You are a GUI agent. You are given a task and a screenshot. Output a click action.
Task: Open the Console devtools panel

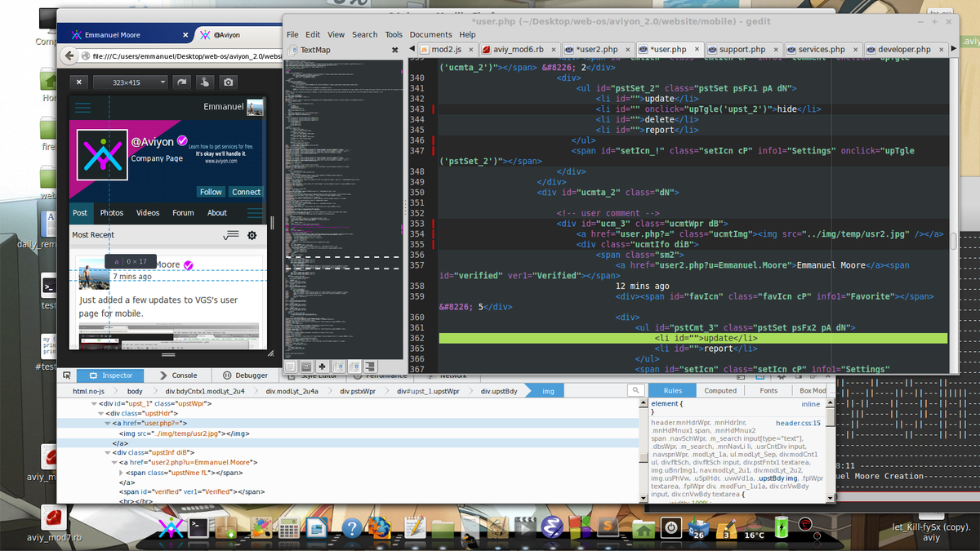[178, 375]
